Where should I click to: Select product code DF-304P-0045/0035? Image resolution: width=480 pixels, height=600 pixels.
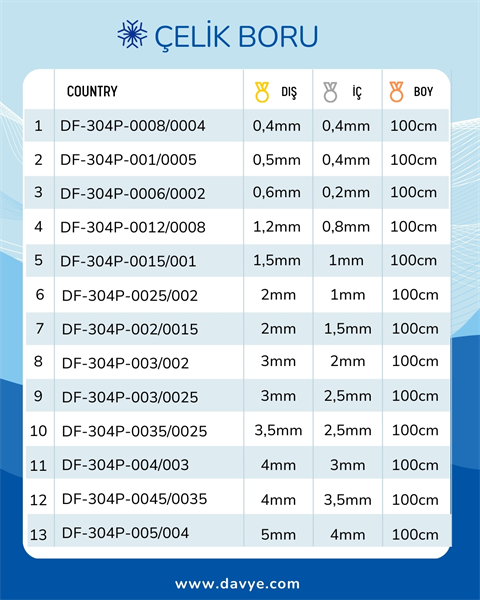pyautogui.click(x=134, y=499)
